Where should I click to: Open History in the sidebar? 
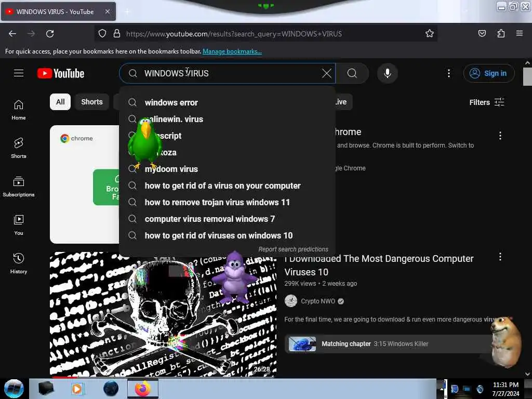tap(19, 263)
